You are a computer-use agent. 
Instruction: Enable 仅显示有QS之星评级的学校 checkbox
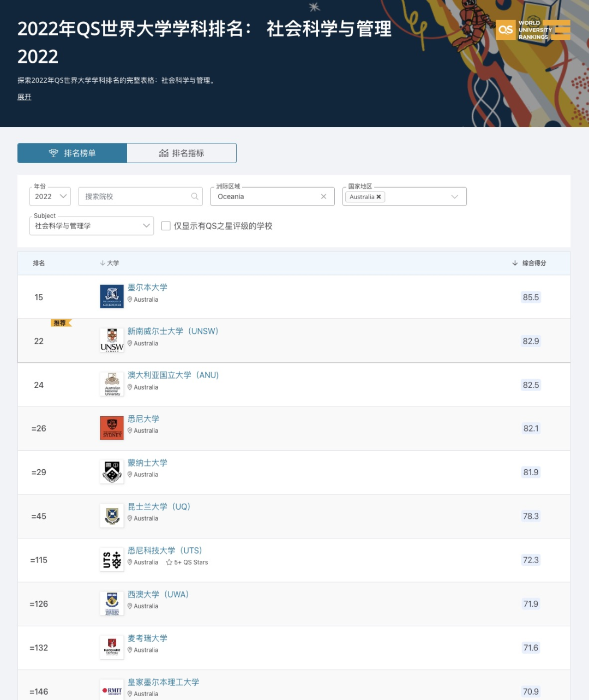tap(166, 226)
